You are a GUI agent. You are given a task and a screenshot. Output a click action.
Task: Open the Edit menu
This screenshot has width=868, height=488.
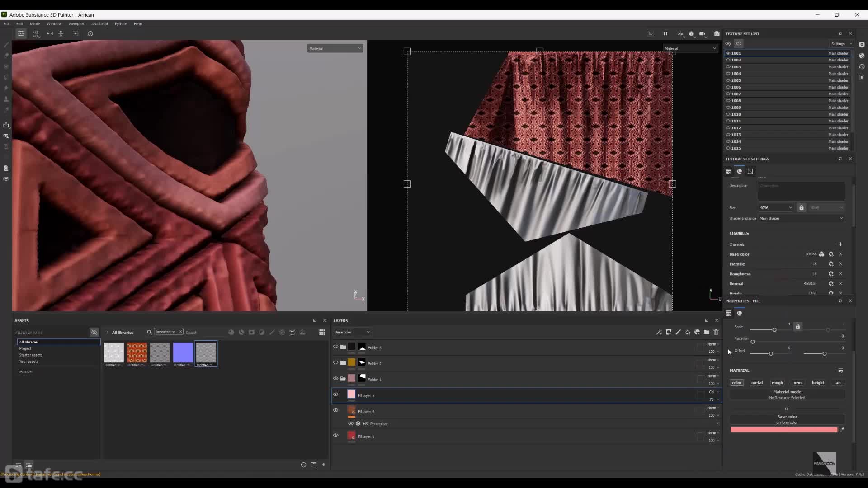[19, 24]
